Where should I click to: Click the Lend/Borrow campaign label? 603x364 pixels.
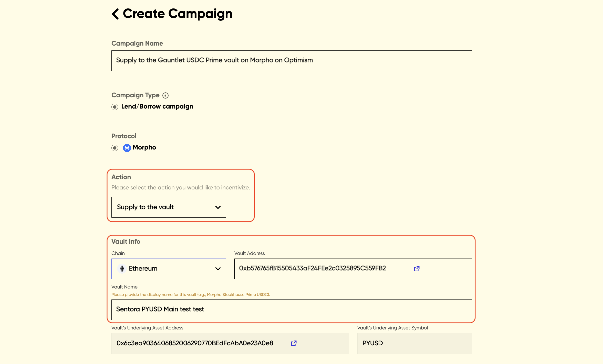[157, 106]
